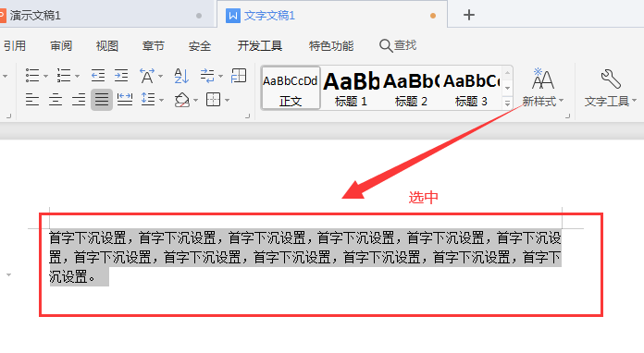Screen dimensions: 644x353
Task: Click the numbered list icon
Action: point(63,76)
